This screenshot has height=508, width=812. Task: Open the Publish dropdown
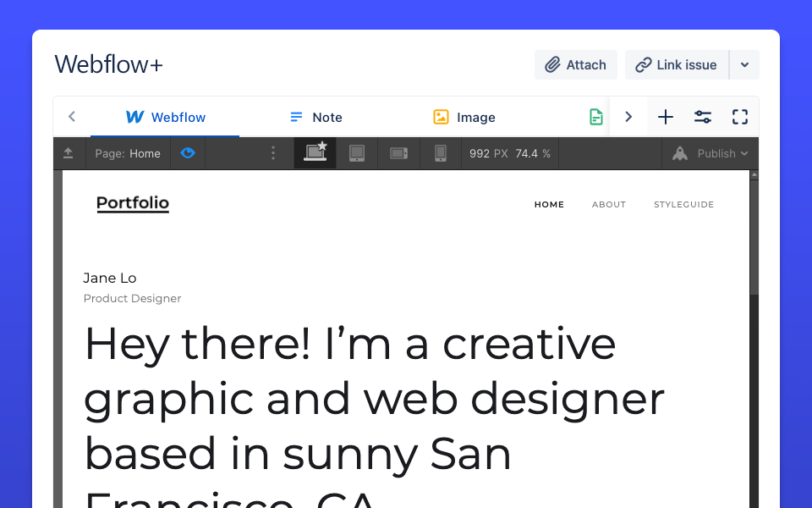click(x=710, y=153)
